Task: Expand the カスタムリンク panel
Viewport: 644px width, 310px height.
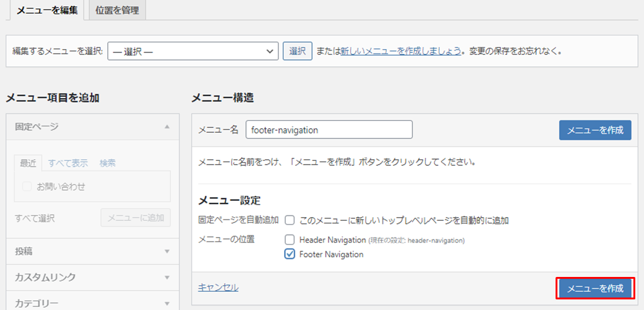Action: [93, 277]
